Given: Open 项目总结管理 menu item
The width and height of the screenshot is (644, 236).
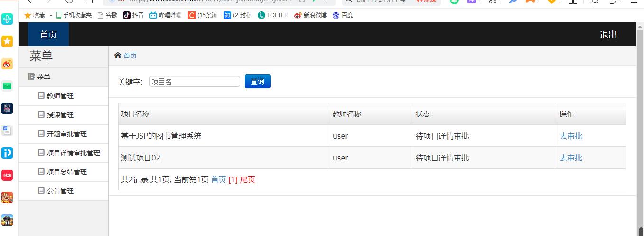Looking at the screenshot, I should 63,172.
